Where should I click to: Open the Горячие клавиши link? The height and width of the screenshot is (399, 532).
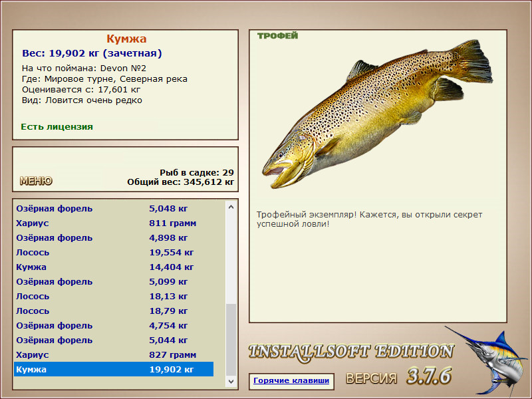(291, 380)
